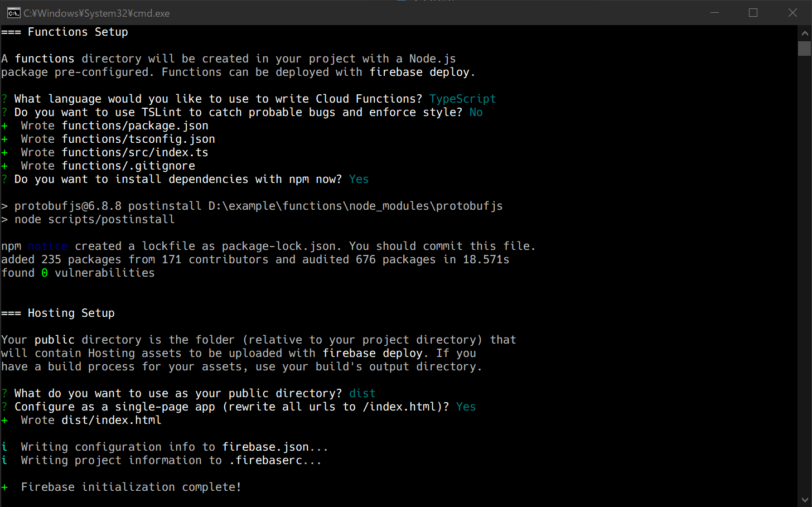
Task: Close the command prompt window
Action: click(792, 13)
